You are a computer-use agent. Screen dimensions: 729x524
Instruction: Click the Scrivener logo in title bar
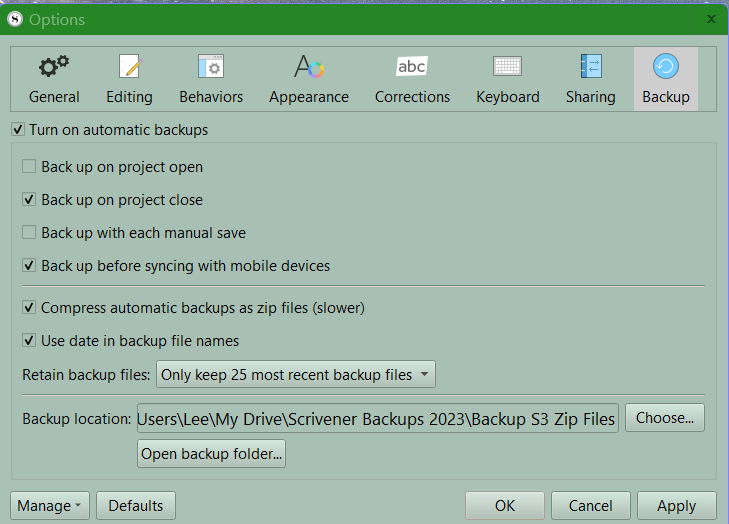pos(14,19)
